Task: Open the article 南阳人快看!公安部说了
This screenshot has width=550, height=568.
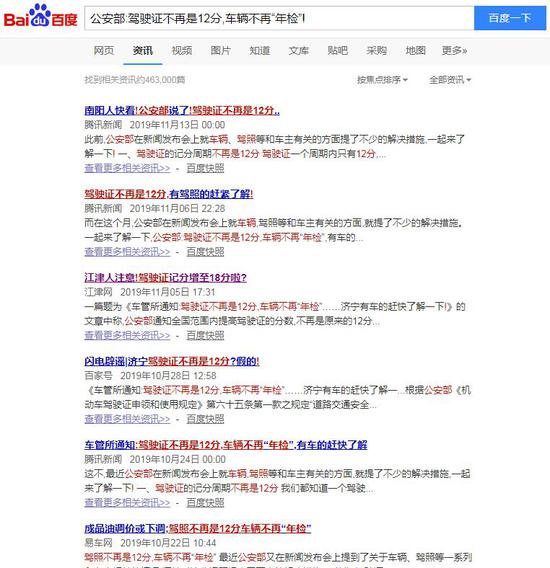Action: pyautogui.click(x=182, y=110)
